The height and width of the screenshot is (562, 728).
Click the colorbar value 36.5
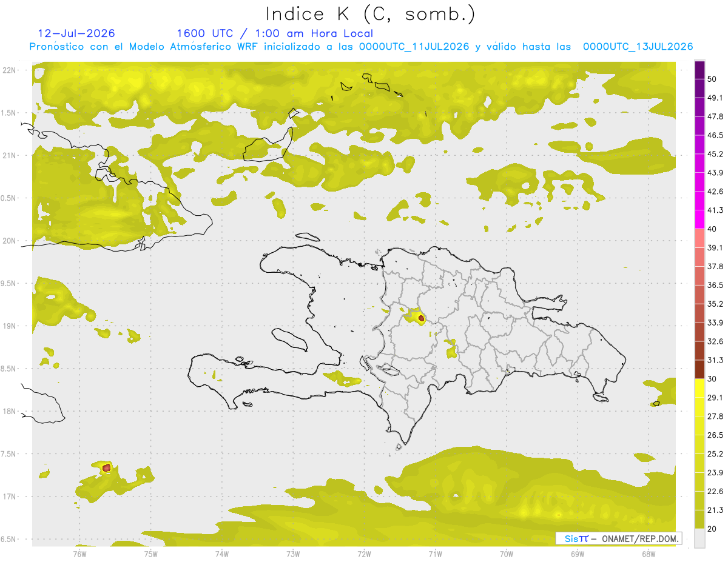715,285
